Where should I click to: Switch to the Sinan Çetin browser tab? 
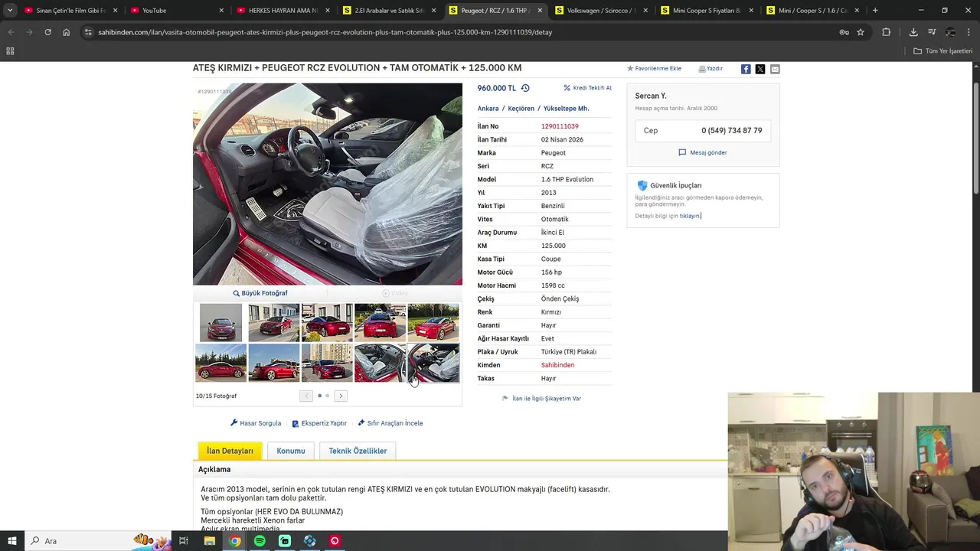70,11
